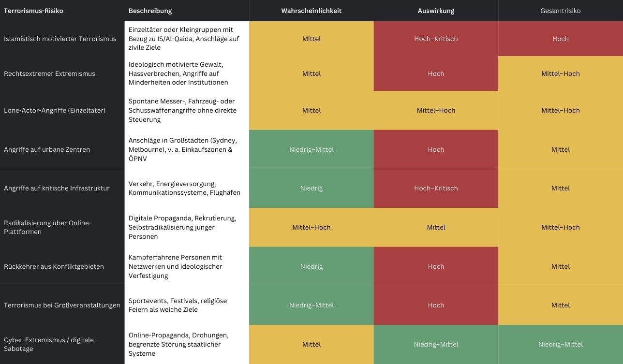Select the Auswirkung header cell
This screenshot has width=623, height=364.
click(x=436, y=11)
